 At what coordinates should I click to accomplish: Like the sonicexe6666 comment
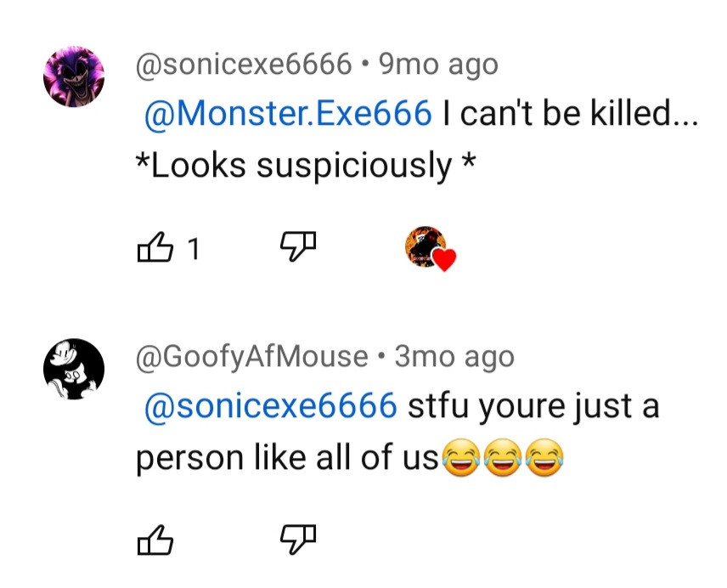[155, 247]
